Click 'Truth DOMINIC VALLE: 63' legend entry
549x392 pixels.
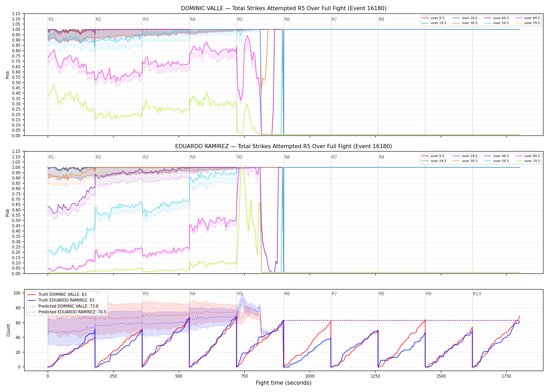(x=57, y=295)
